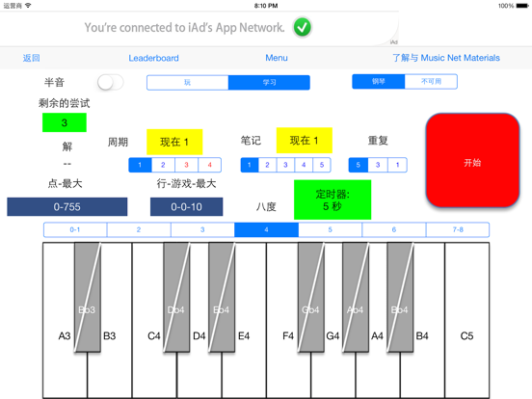This screenshot has width=532, height=399.
Task: Tap the green remaining attempts box showing 3
Action: click(x=65, y=122)
